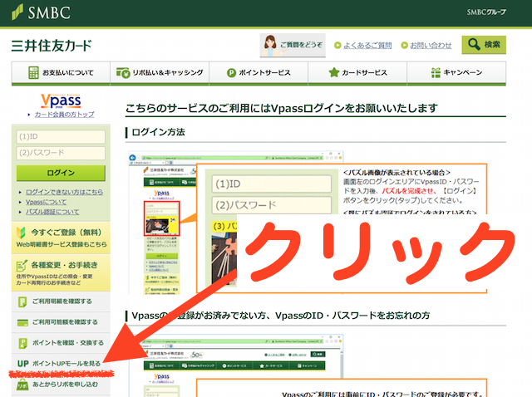Open ログインできない方はこちら link
Viewport: 532px width, 397px height.
coord(65,192)
